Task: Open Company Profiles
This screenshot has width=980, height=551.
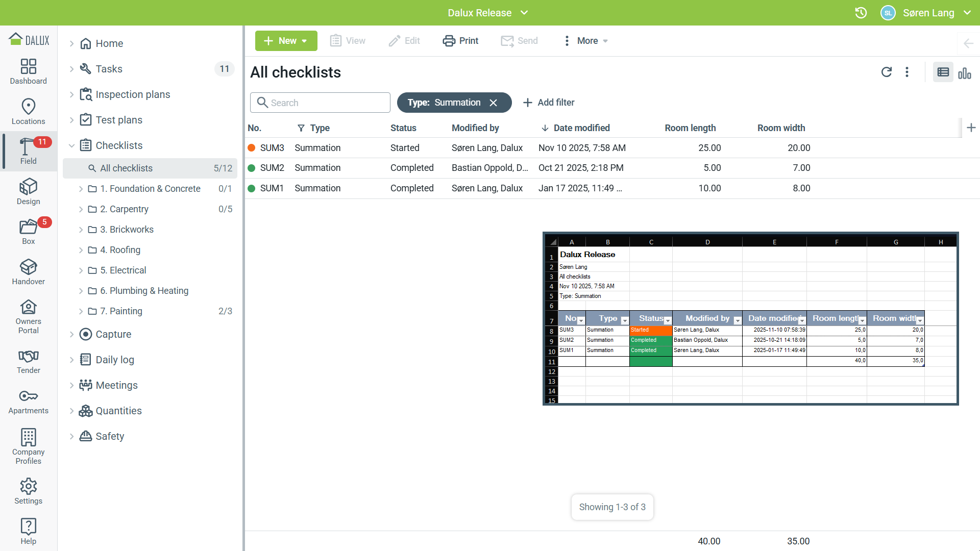Action: [29, 446]
